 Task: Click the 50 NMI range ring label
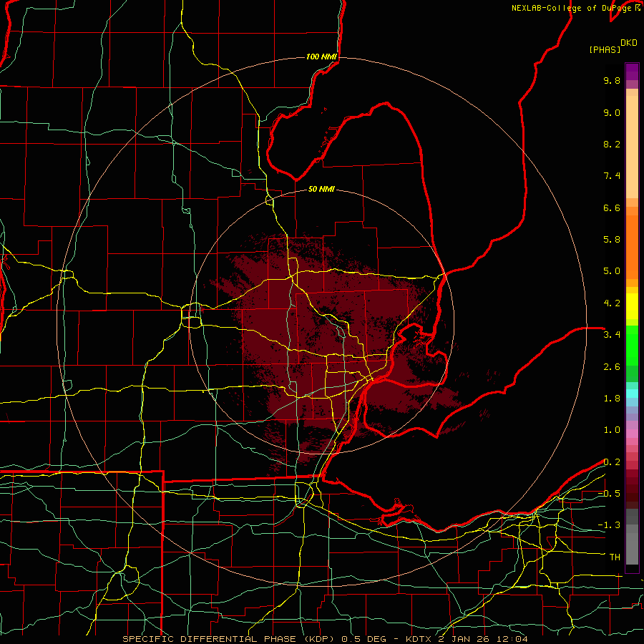point(321,189)
